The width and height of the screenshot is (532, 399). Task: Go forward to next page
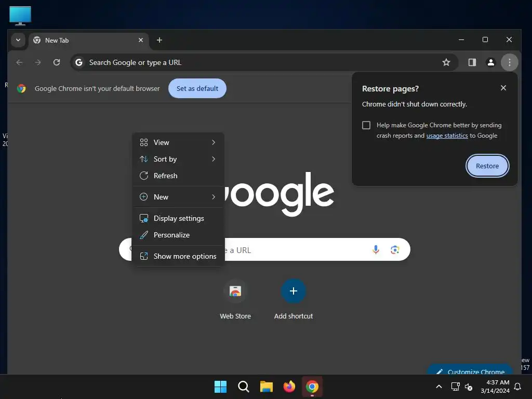tap(38, 62)
